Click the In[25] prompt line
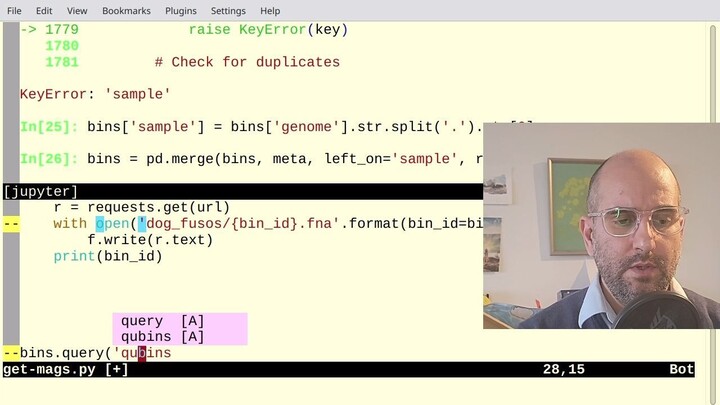 [250, 127]
